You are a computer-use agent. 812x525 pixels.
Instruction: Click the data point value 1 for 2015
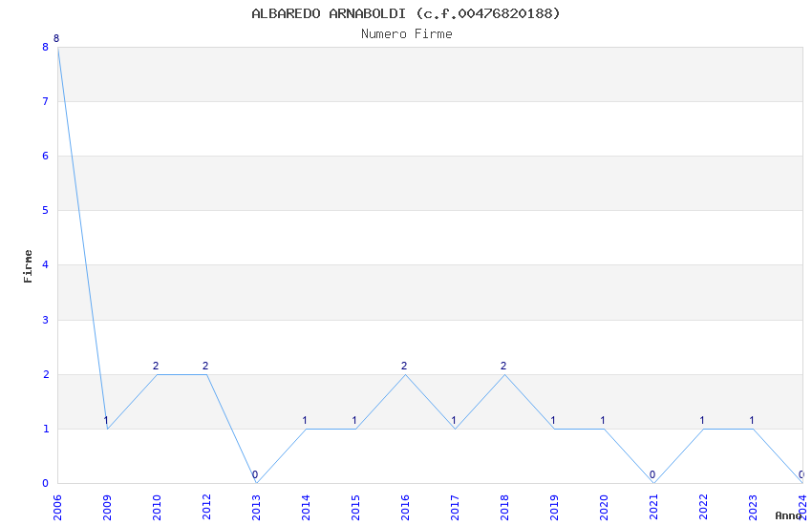point(354,421)
